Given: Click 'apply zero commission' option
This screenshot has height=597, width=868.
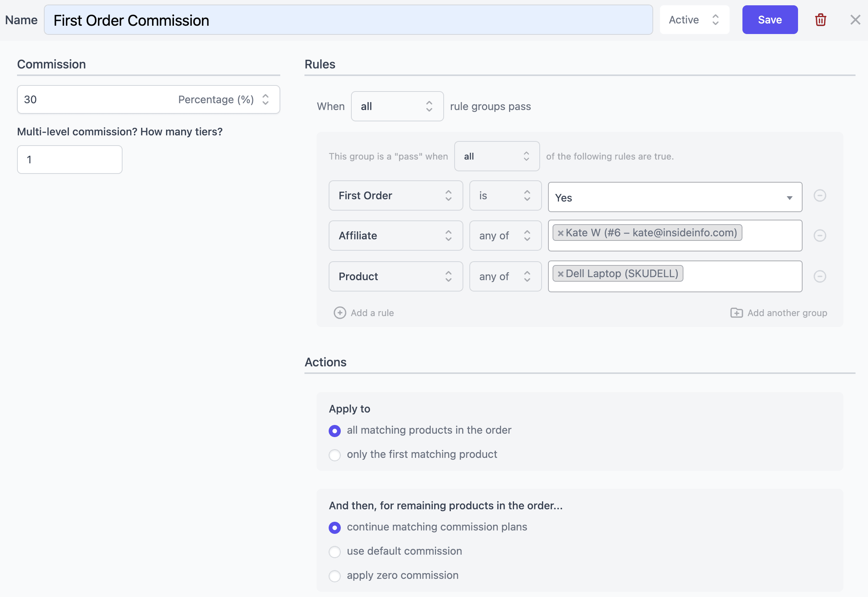Looking at the screenshot, I should point(335,575).
